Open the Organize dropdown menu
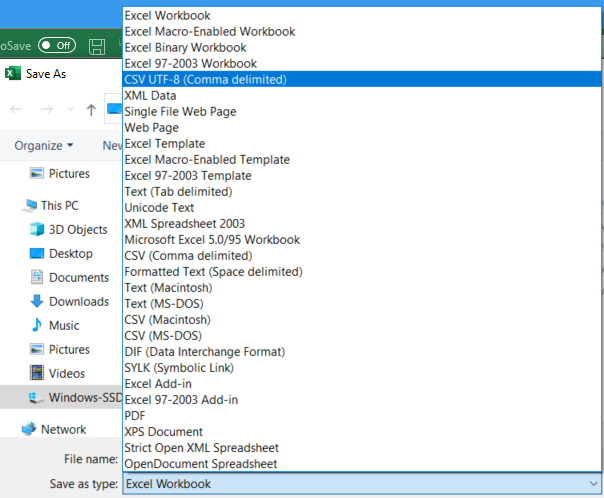 point(44,146)
